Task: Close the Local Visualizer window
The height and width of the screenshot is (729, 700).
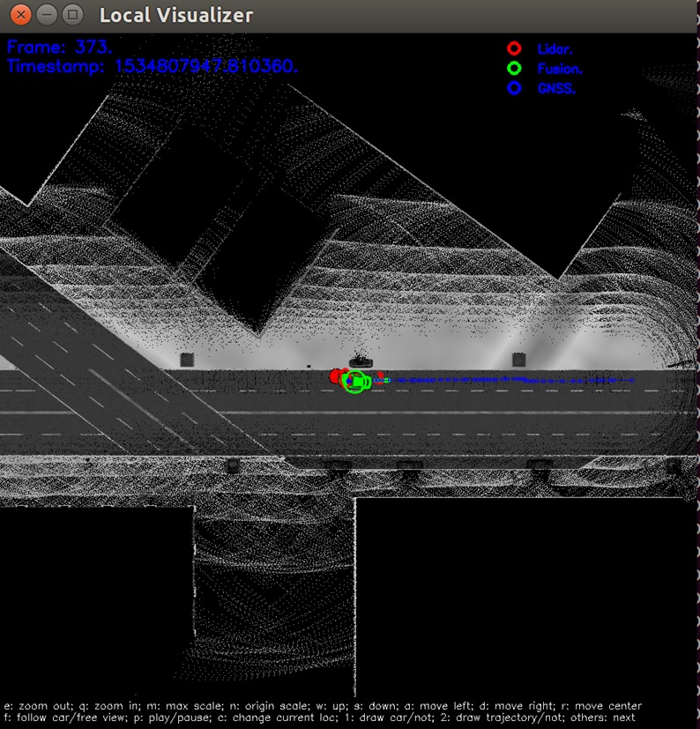Action: (x=20, y=15)
